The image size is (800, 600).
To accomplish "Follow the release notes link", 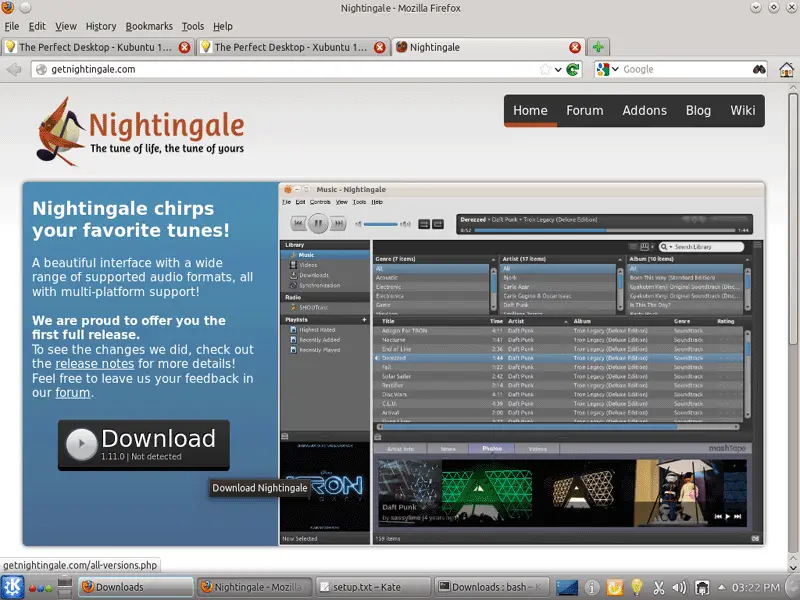I will click(94, 364).
